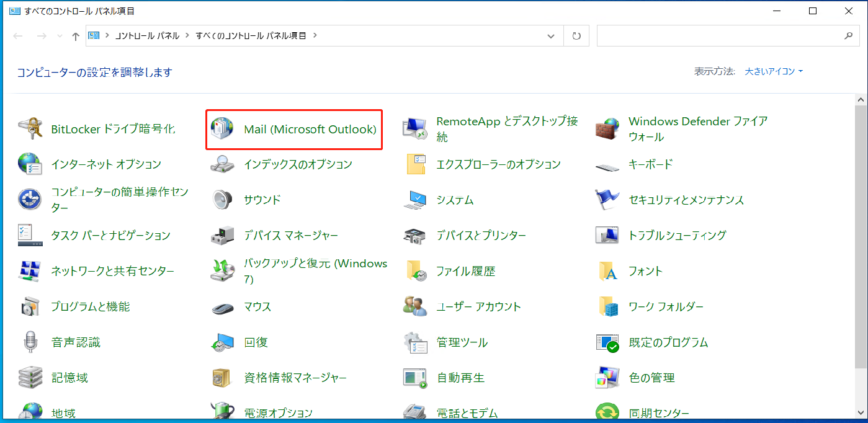This screenshot has width=868, height=423.
Task: Open エクスプローラーのオプション folder icon
Action: tap(414, 164)
